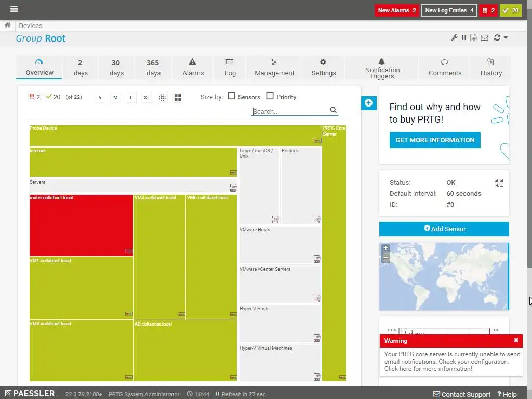
Task: Open Printers group icon in treemap
Action: [x=316, y=220]
